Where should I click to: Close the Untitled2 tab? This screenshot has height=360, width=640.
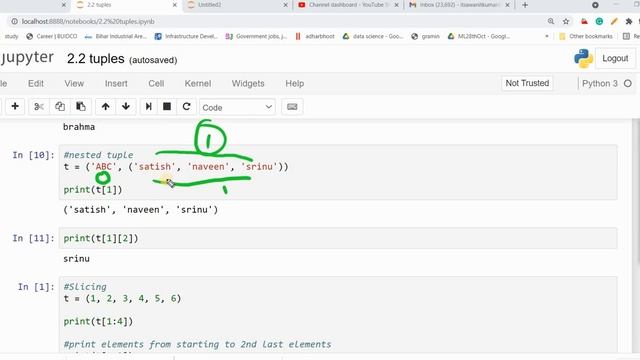285,5
